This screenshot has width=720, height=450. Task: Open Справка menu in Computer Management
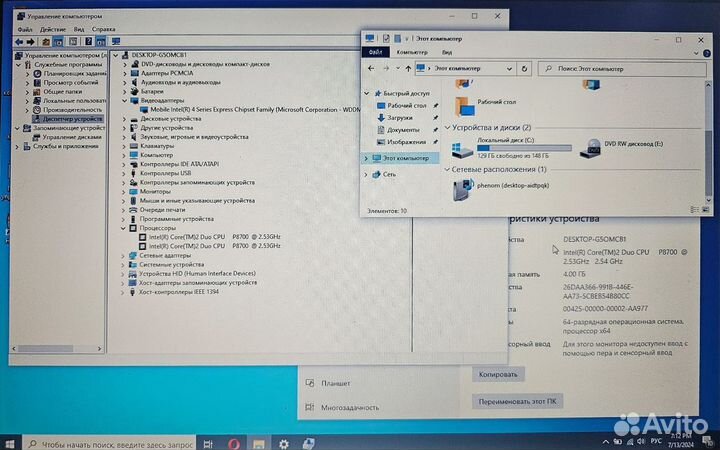(103, 29)
